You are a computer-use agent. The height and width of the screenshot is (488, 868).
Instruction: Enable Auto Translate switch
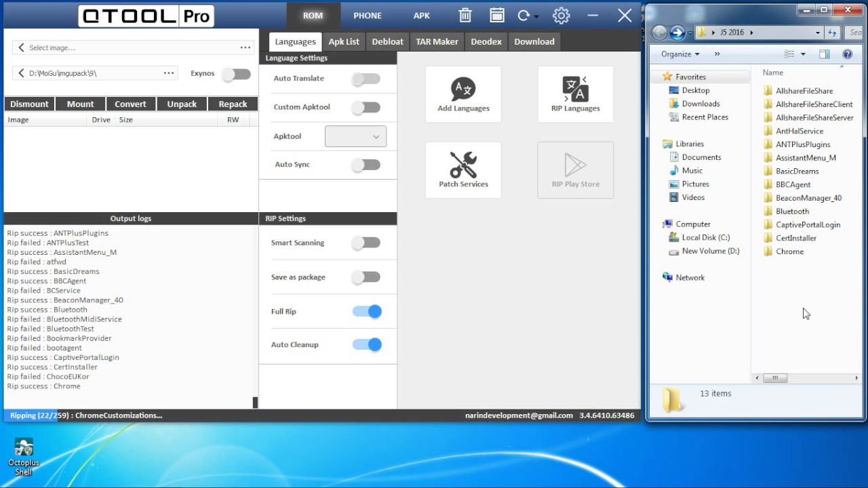coord(366,79)
